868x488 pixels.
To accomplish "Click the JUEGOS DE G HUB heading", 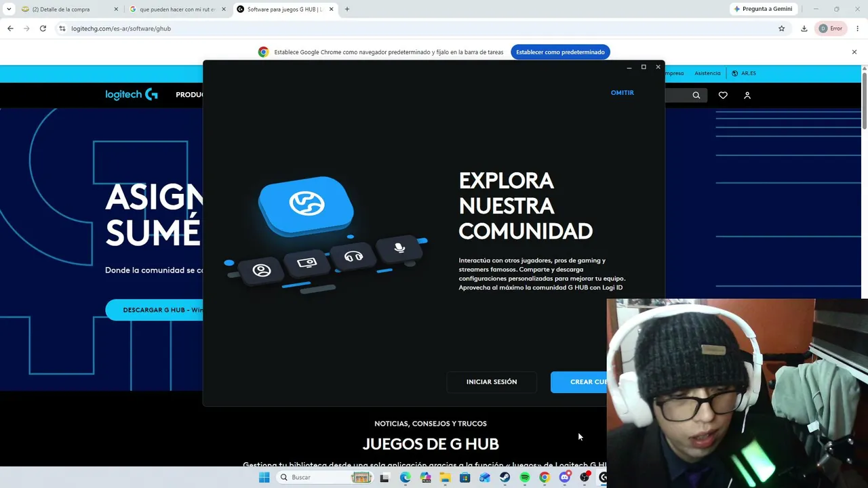I will coord(431,444).
